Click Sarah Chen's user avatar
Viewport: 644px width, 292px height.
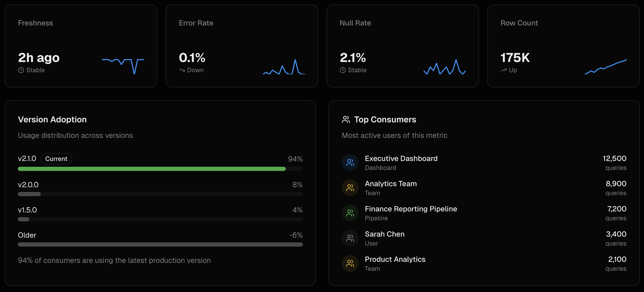point(350,238)
